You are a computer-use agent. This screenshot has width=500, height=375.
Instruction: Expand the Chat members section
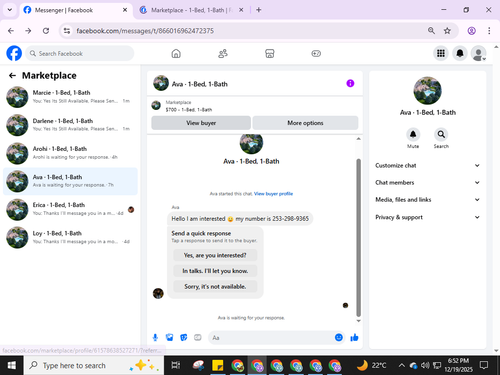tap(427, 183)
